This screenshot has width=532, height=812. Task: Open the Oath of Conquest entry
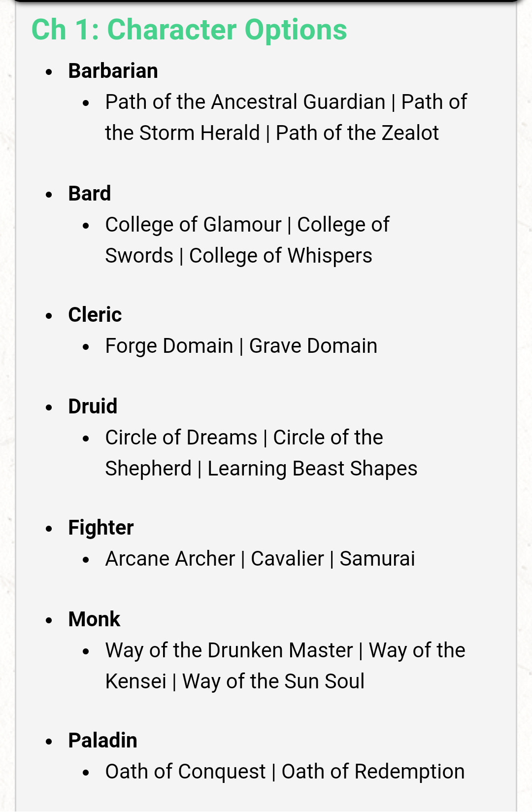(x=185, y=772)
